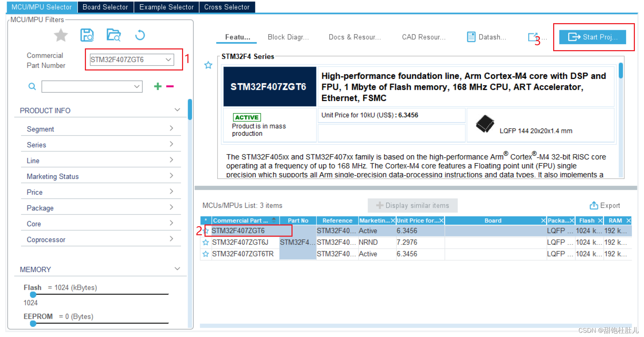Viewport: 644px width, 337px height.
Task: Switch to the Board Selector tab
Action: (x=105, y=7)
